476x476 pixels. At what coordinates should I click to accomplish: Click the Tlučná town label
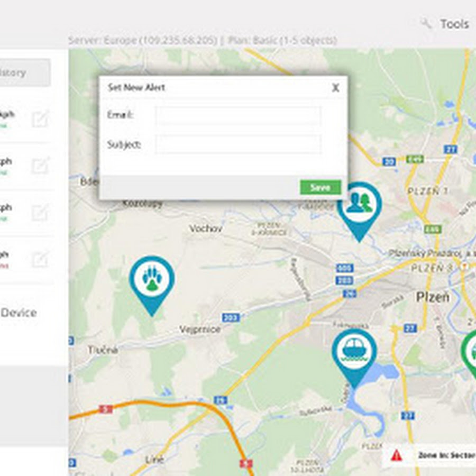tap(103, 350)
